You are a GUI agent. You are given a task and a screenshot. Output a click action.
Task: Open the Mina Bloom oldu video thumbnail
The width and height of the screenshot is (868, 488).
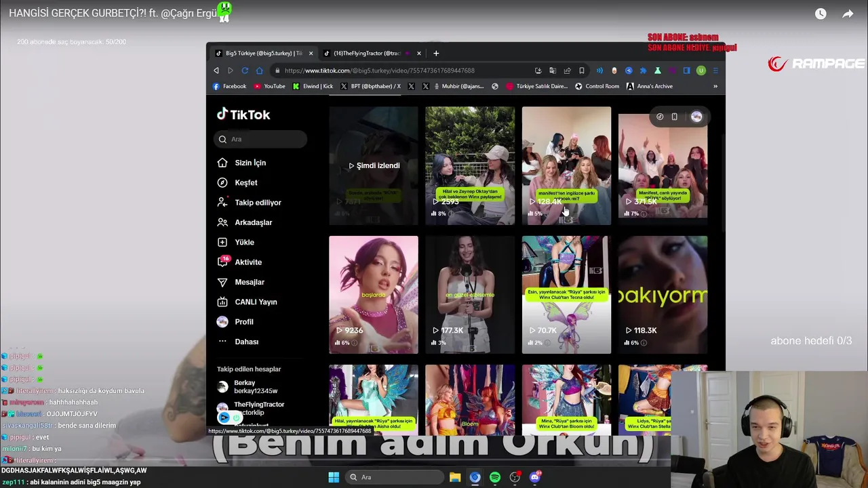point(566,400)
